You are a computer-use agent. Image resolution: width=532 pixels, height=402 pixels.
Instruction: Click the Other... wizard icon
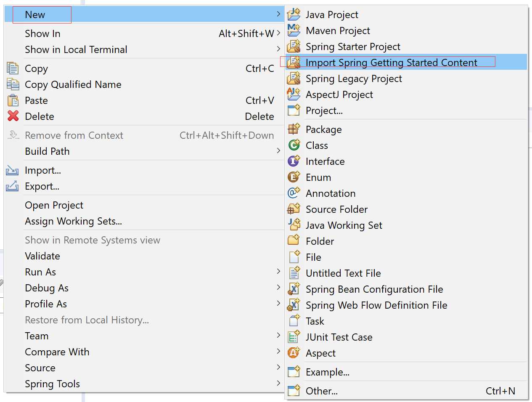(294, 391)
